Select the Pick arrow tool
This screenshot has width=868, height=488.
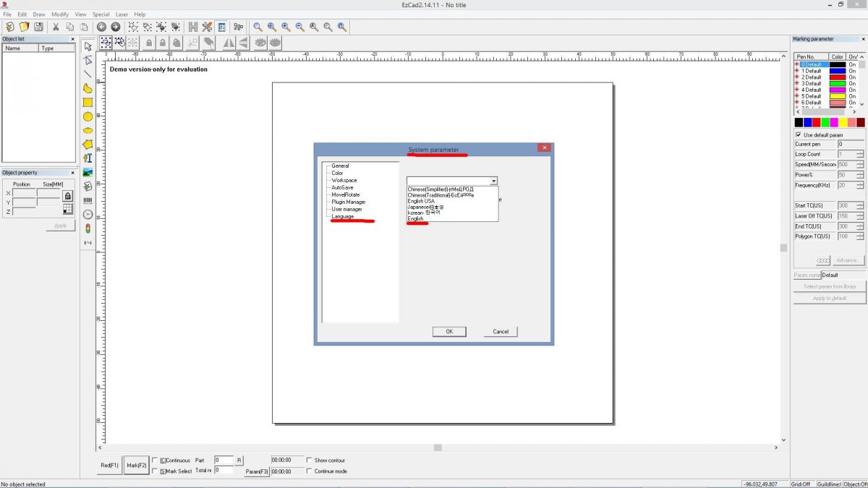click(x=88, y=47)
